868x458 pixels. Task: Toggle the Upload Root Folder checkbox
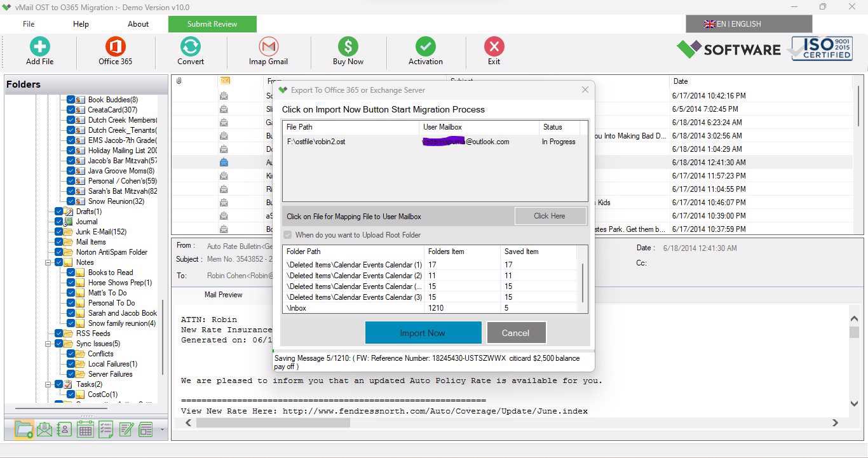288,235
